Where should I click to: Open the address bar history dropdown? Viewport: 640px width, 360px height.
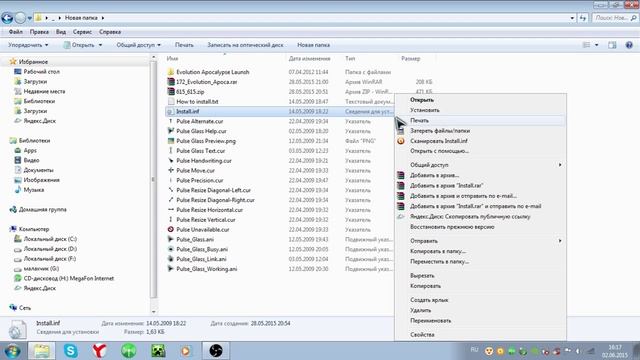coord(572,18)
